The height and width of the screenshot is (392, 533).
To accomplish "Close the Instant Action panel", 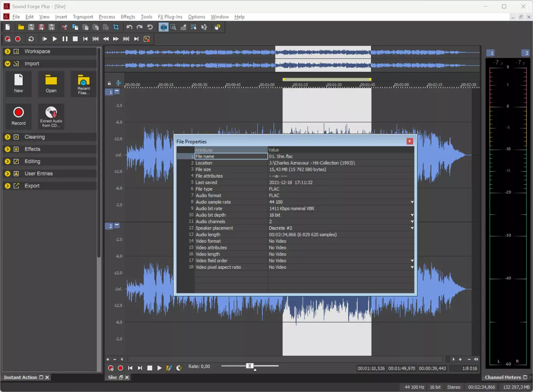I will click(47, 377).
